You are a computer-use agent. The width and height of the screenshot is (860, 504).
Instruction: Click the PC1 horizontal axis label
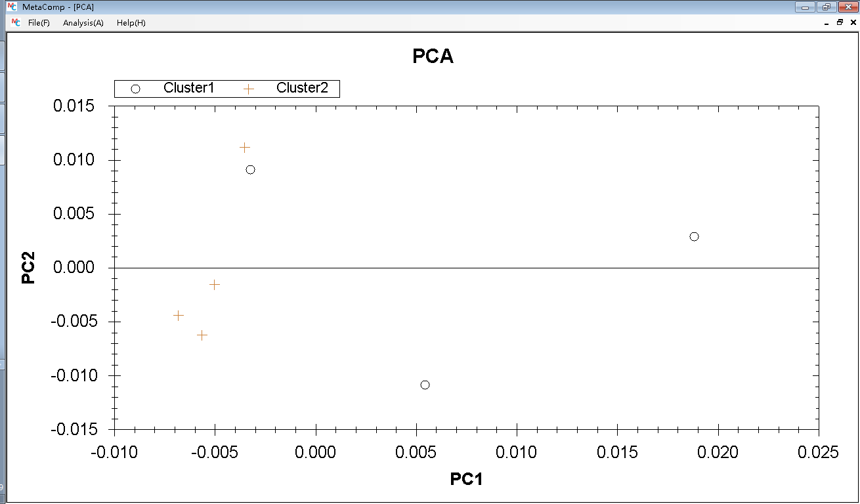466,479
